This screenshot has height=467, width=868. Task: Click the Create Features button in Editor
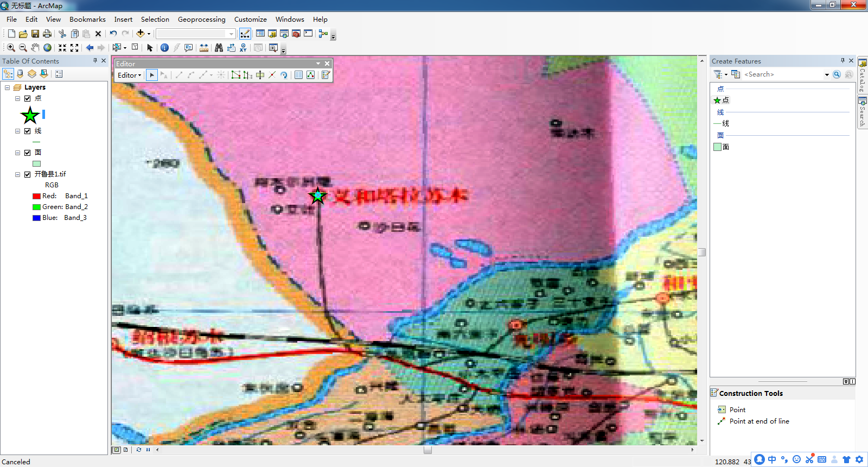pyautogui.click(x=325, y=75)
